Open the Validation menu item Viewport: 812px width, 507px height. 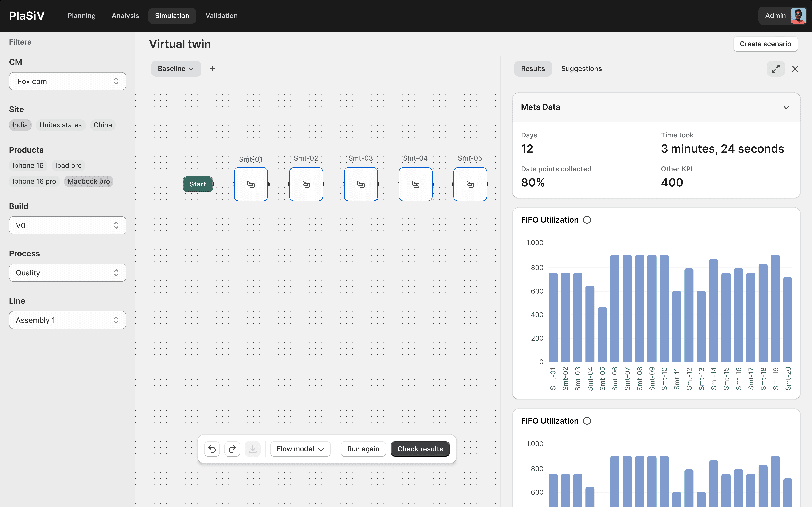(x=221, y=16)
